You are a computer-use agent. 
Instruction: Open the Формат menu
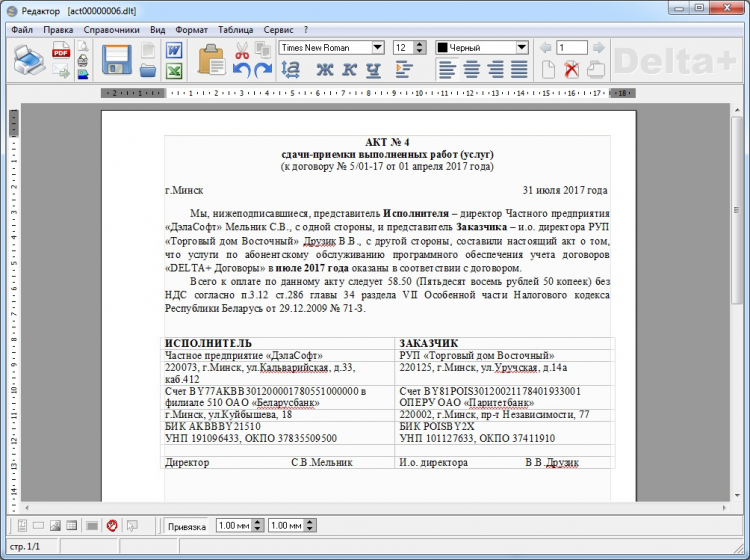click(191, 30)
